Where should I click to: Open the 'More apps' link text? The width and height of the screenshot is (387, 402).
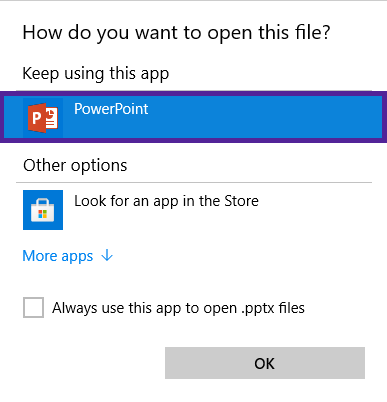pyautogui.click(x=58, y=256)
